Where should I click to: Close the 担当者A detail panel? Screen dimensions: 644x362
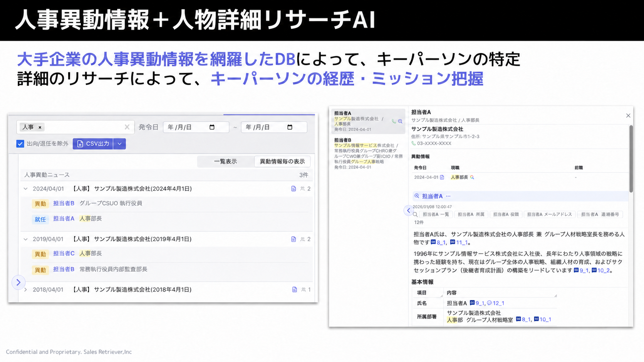point(628,115)
